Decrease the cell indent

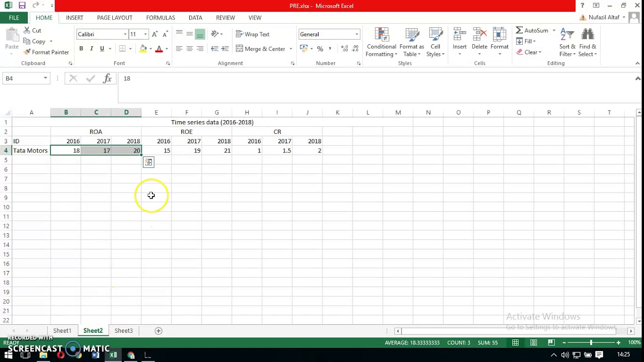(215, 49)
